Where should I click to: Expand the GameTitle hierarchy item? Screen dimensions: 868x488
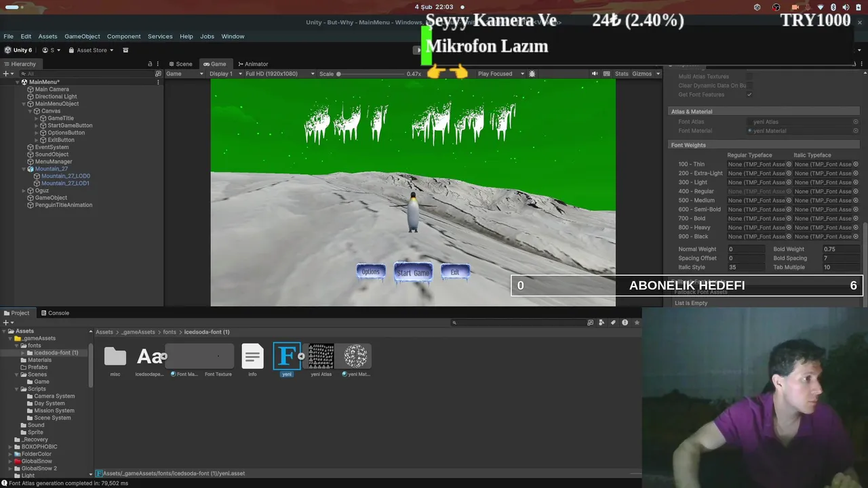(36, 119)
